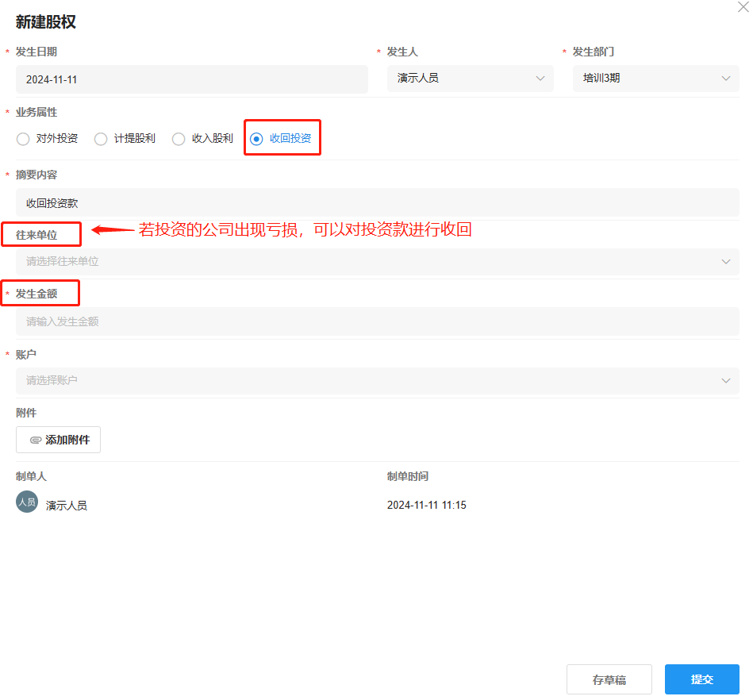Click the 添加附件 button
The width and height of the screenshot is (753, 700).
pyautogui.click(x=59, y=440)
